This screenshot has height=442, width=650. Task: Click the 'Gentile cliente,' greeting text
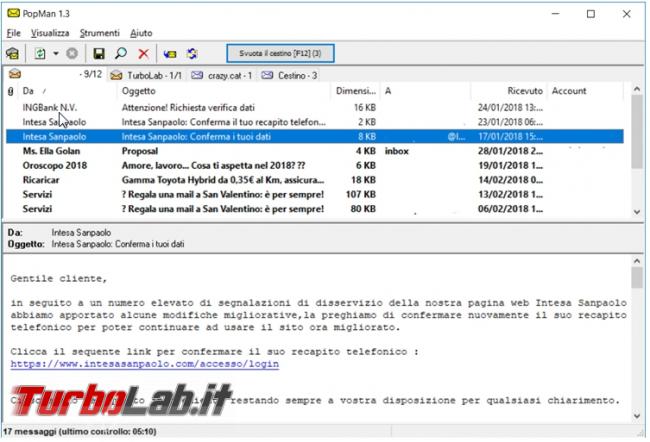[58, 279]
